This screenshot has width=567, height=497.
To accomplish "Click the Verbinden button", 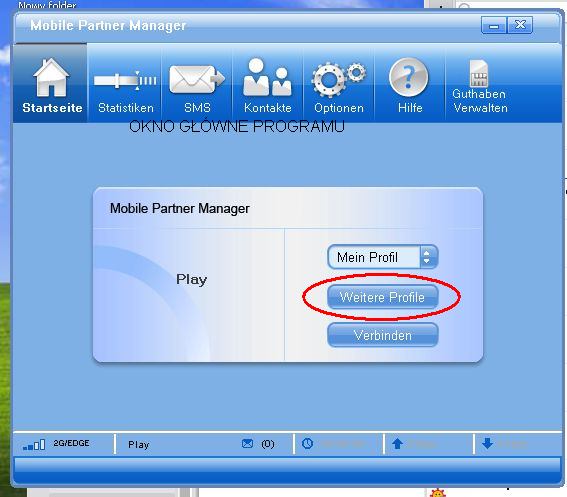I will pos(383,335).
